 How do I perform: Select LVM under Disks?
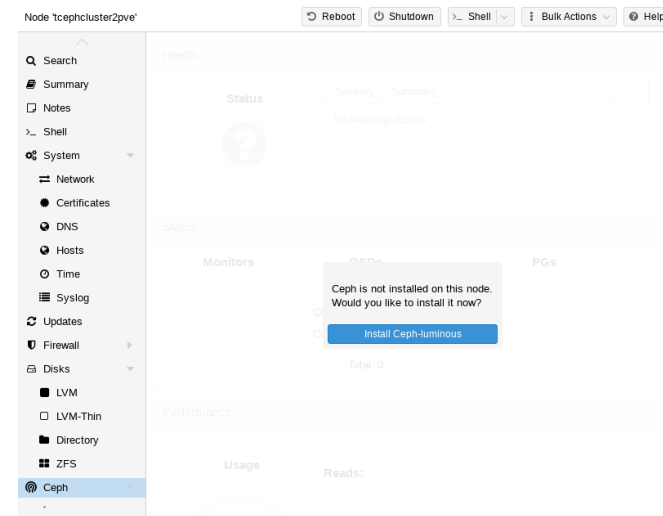pos(82,392)
